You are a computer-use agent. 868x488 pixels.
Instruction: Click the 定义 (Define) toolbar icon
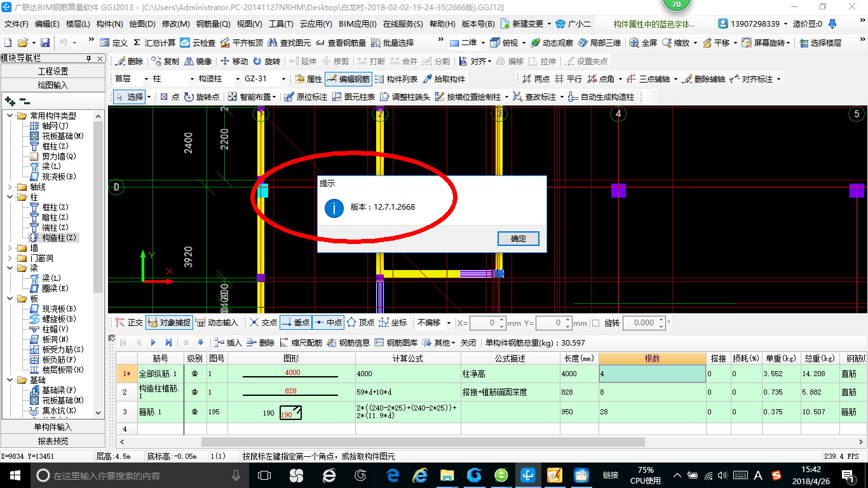tap(114, 43)
